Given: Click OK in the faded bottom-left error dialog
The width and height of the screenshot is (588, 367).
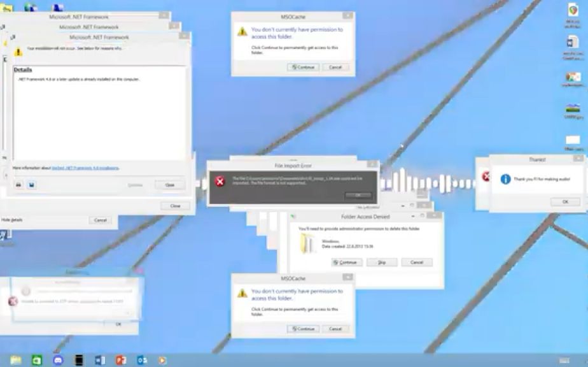Looking at the screenshot, I should click(x=118, y=324).
